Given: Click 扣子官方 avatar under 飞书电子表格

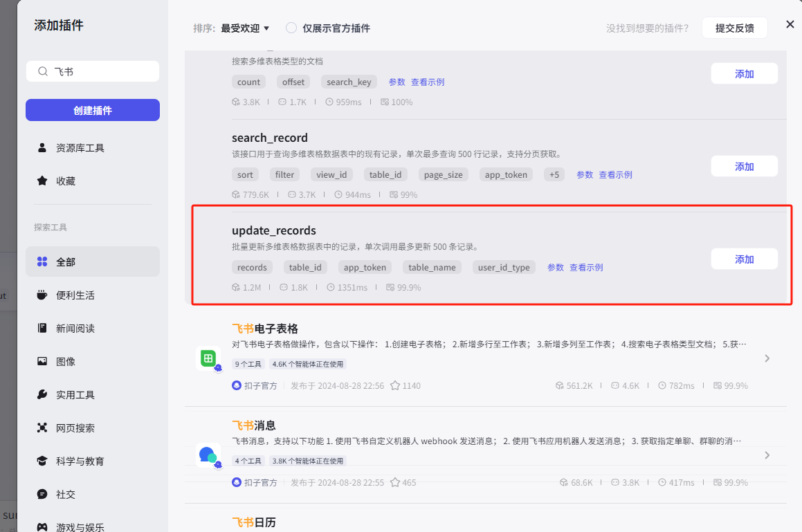Looking at the screenshot, I should [x=236, y=386].
